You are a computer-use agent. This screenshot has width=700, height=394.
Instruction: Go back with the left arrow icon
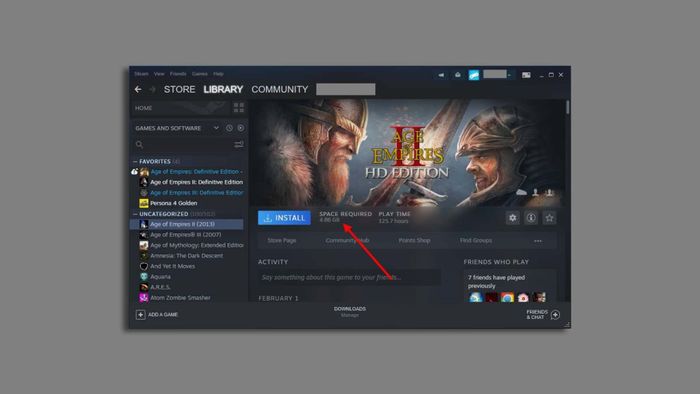tap(138, 89)
